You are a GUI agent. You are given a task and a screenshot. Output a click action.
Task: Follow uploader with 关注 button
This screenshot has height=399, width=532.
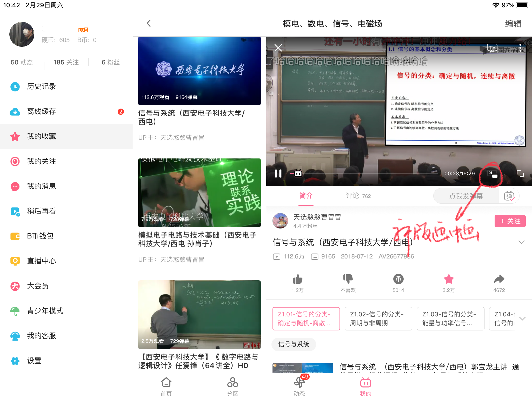[510, 221]
